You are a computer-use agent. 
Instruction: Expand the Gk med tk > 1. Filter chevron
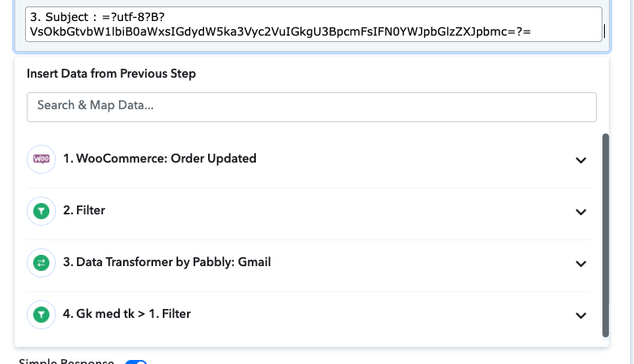pos(581,315)
